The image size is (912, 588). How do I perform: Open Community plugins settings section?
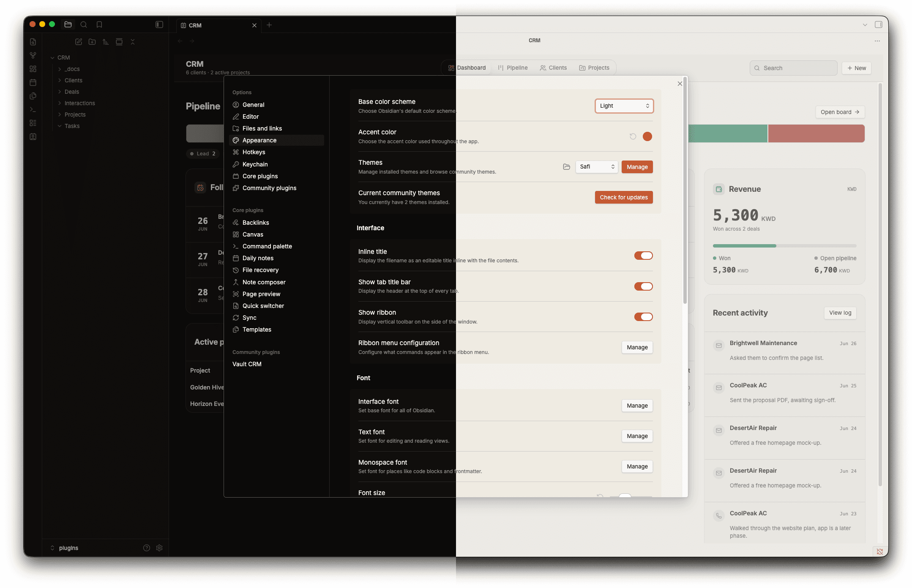(276, 188)
